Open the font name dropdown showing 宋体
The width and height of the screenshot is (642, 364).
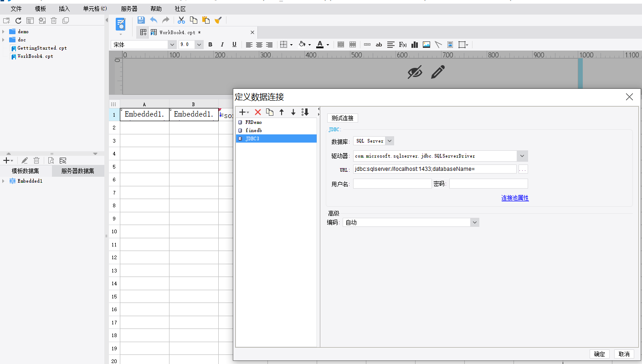point(172,45)
